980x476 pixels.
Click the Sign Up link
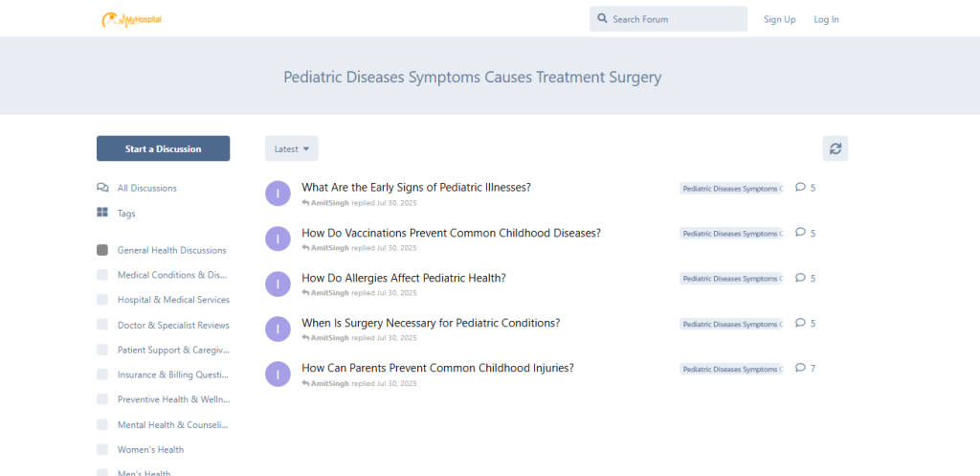click(x=779, y=19)
